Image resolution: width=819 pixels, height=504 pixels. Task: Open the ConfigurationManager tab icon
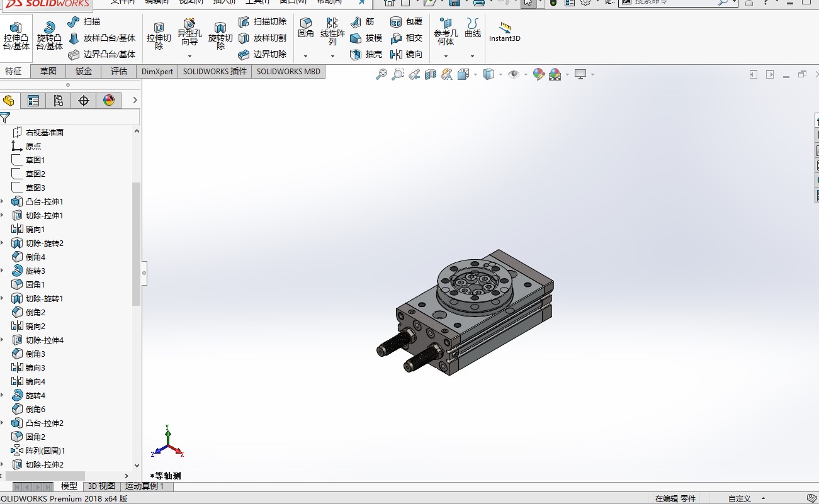click(59, 101)
